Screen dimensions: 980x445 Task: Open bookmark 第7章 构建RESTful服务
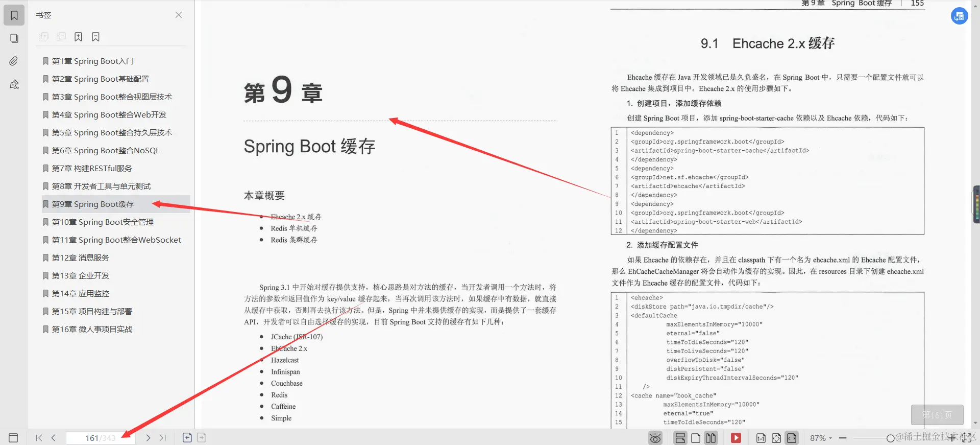point(92,168)
